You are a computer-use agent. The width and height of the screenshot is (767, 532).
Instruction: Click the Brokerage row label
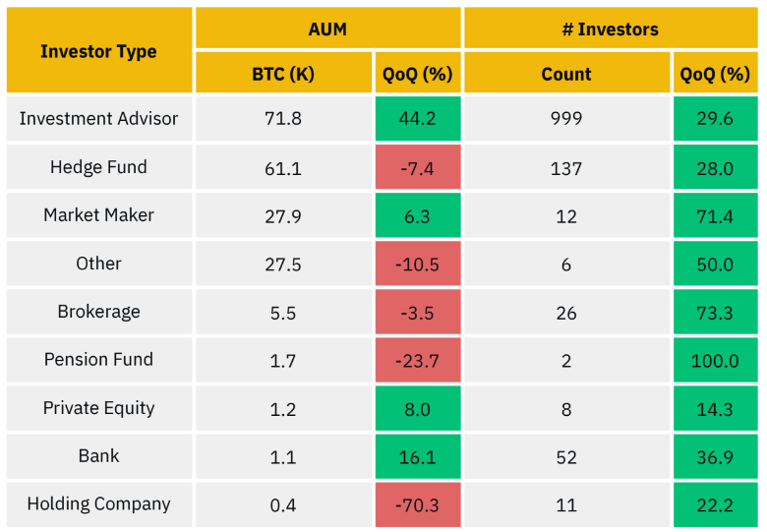coord(98,312)
